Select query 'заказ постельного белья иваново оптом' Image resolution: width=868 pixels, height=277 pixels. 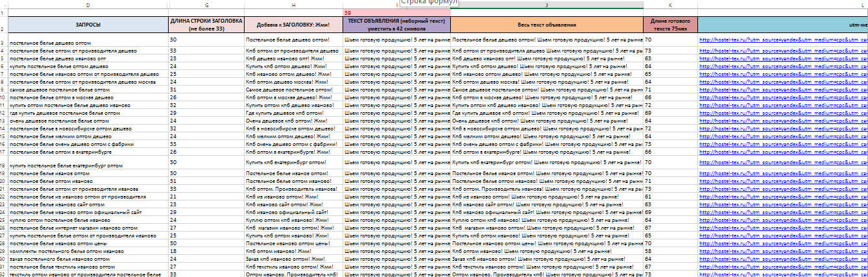click(88, 258)
